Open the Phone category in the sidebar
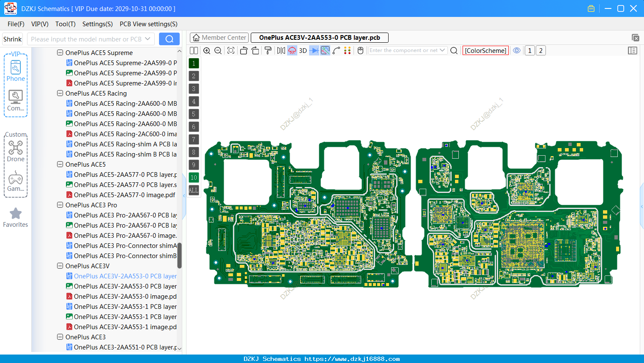The height and width of the screenshot is (363, 644). pyautogui.click(x=16, y=71)
